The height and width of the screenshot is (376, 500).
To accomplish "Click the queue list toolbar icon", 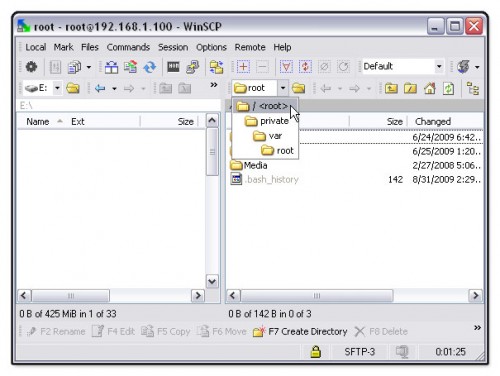I will (74, 67).
